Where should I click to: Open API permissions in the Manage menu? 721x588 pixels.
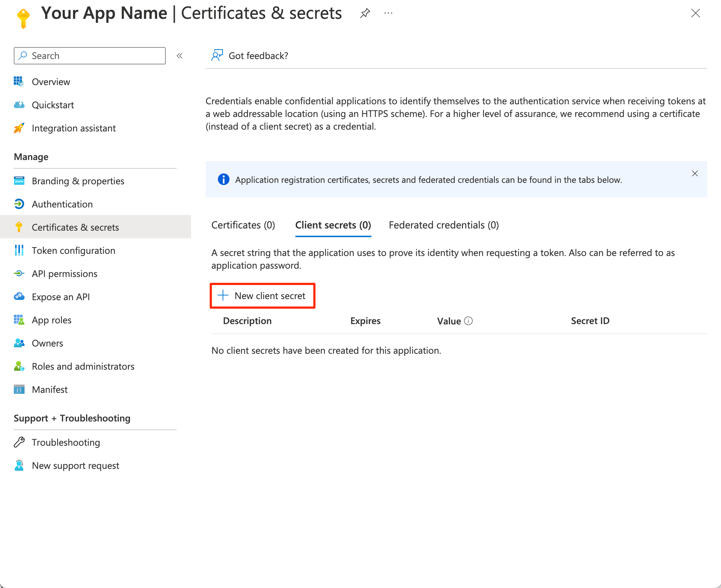(x=64, y=274)
